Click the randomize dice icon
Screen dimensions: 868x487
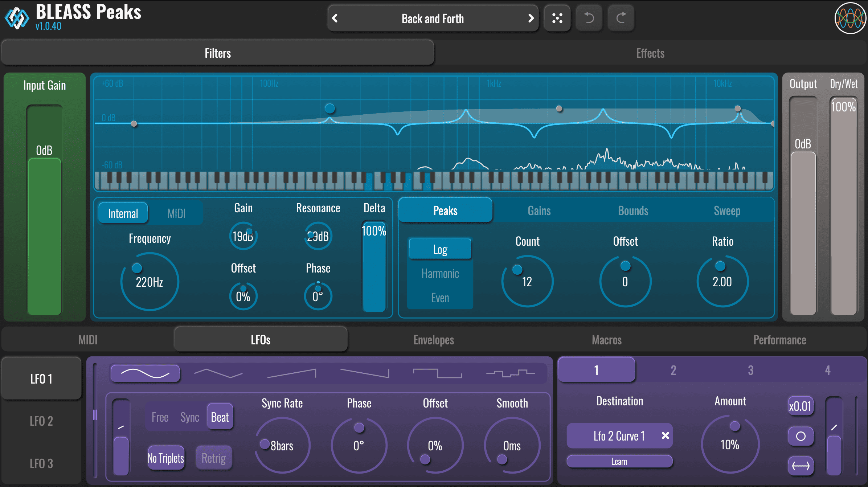557,18
